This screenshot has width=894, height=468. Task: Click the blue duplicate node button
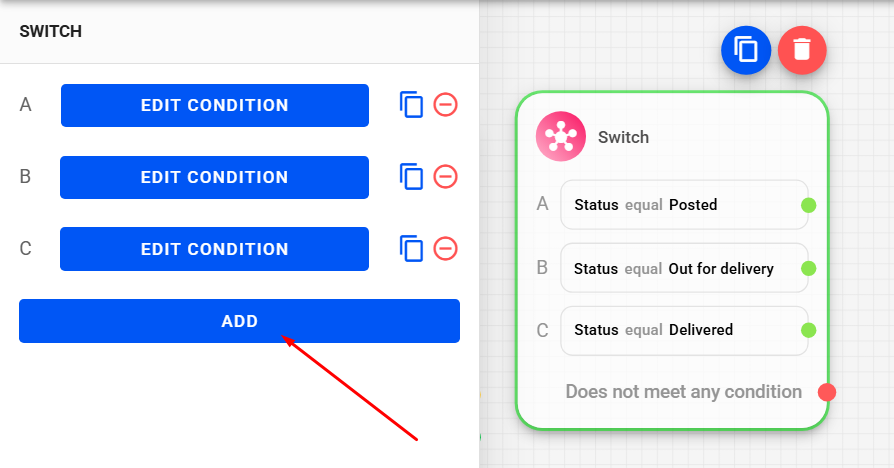click(746, 49)
